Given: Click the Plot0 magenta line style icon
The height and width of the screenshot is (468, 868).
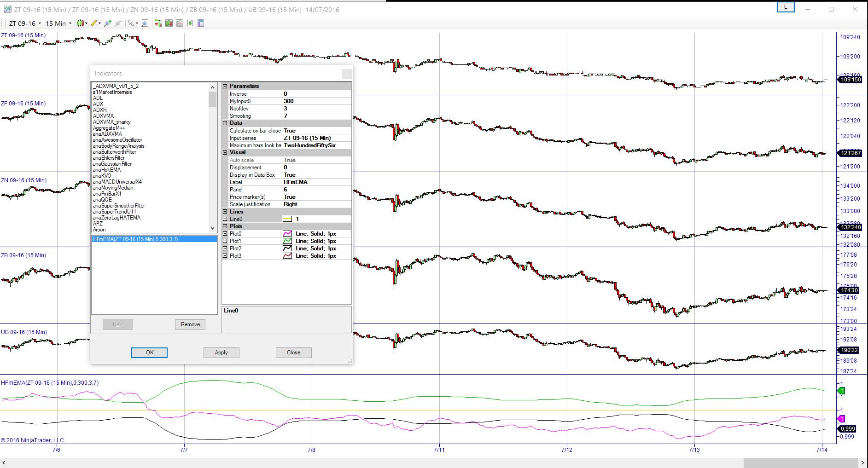Looking at the screenshot, I should point(287,234).
